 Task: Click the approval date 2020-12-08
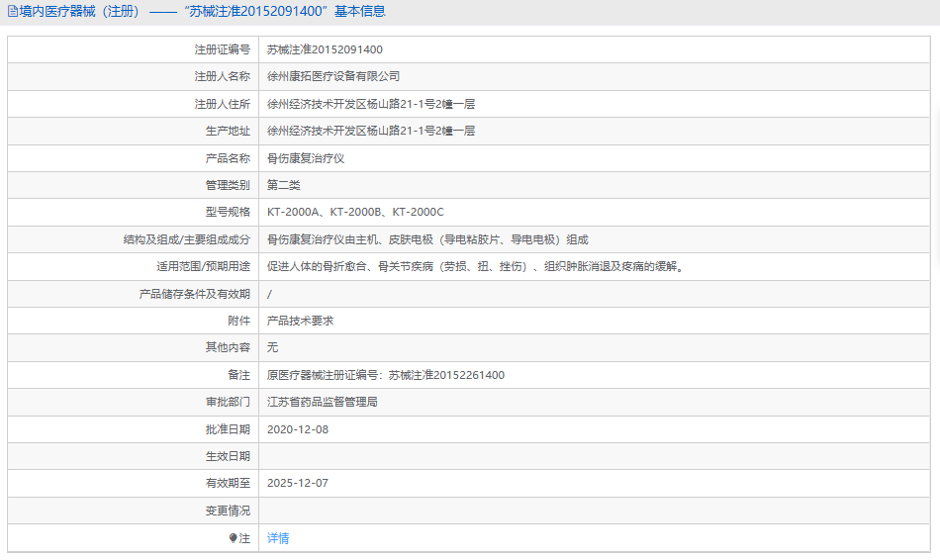tap(298, 429)
